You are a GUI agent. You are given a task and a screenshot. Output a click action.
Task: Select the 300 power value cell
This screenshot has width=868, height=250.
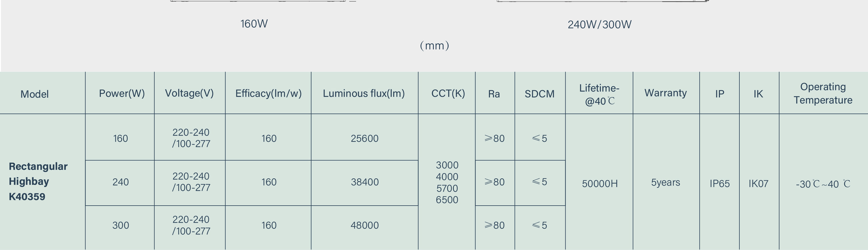121,225
